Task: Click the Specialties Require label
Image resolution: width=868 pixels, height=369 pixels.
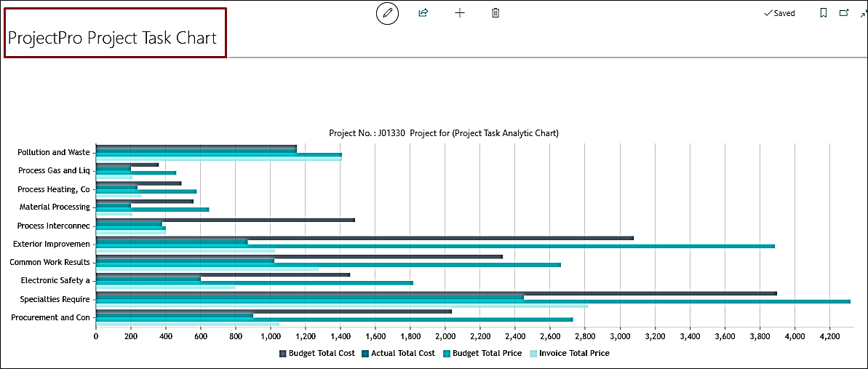Action: pos(55,299)
